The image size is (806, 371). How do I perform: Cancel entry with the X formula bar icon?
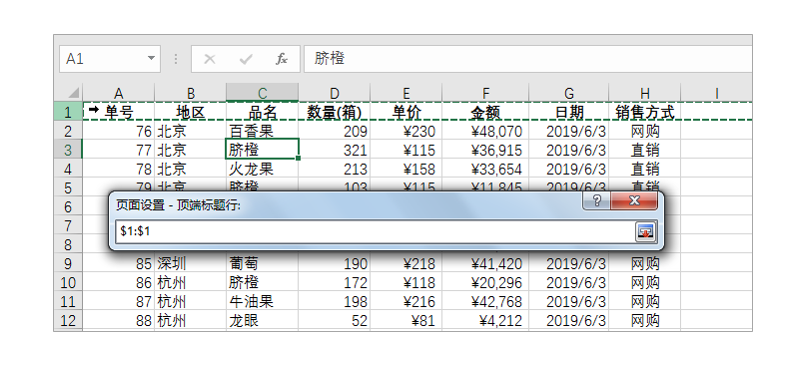tap(209, 59)
